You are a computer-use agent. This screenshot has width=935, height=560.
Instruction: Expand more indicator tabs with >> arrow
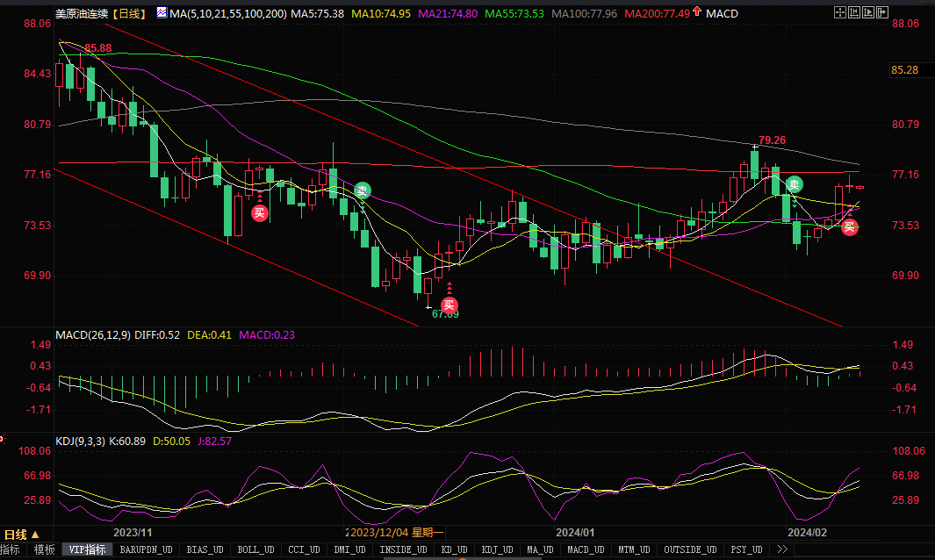[780, 550]
